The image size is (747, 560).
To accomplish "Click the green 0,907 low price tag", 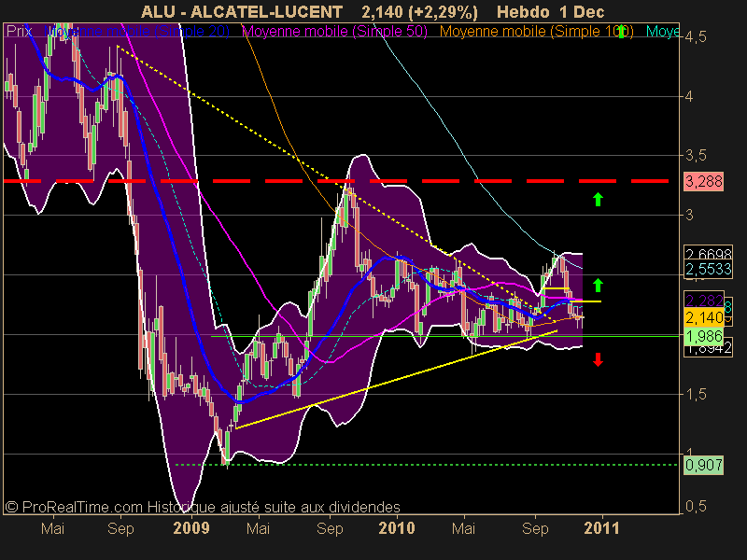I will 704,465.
